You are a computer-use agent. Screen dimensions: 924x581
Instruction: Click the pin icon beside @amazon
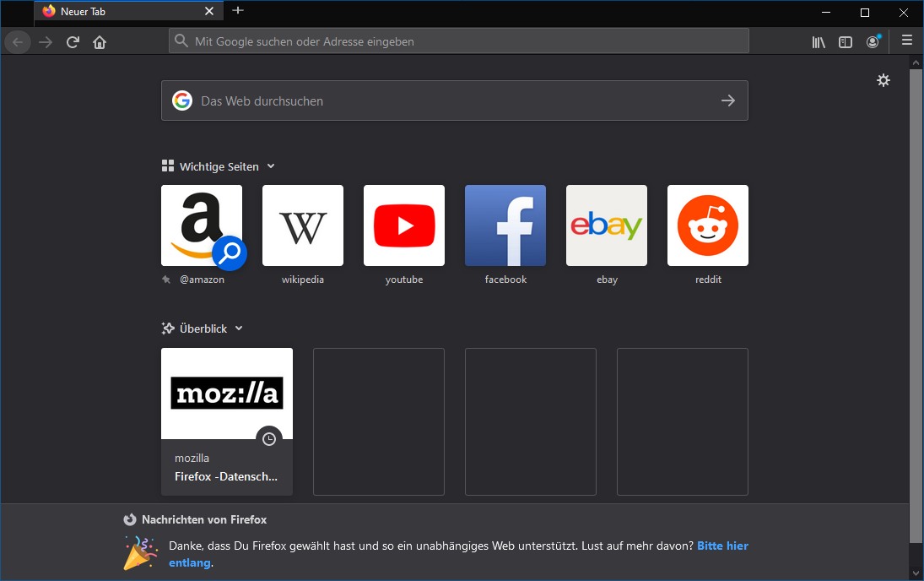[167, 280]
